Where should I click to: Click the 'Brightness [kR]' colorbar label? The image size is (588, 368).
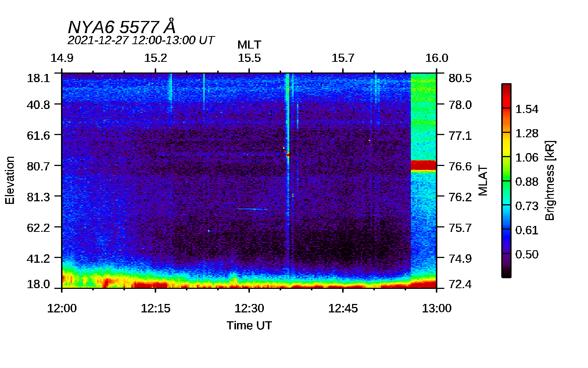click(x=550, y=180)
